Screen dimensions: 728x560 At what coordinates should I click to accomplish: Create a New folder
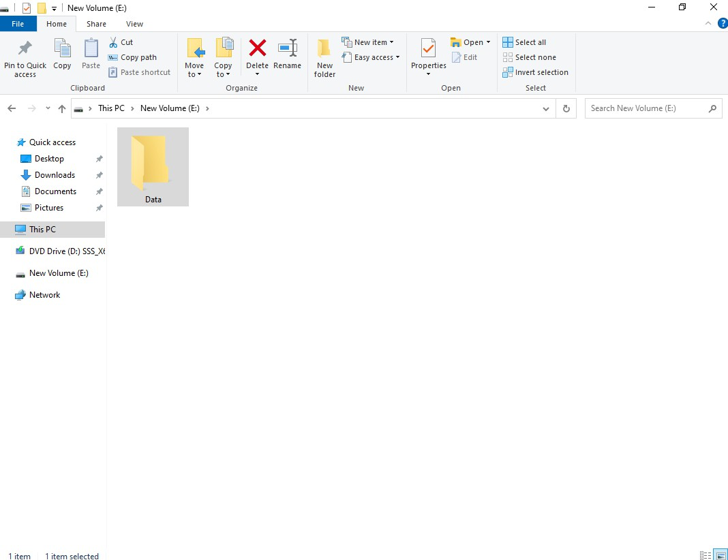324,59
